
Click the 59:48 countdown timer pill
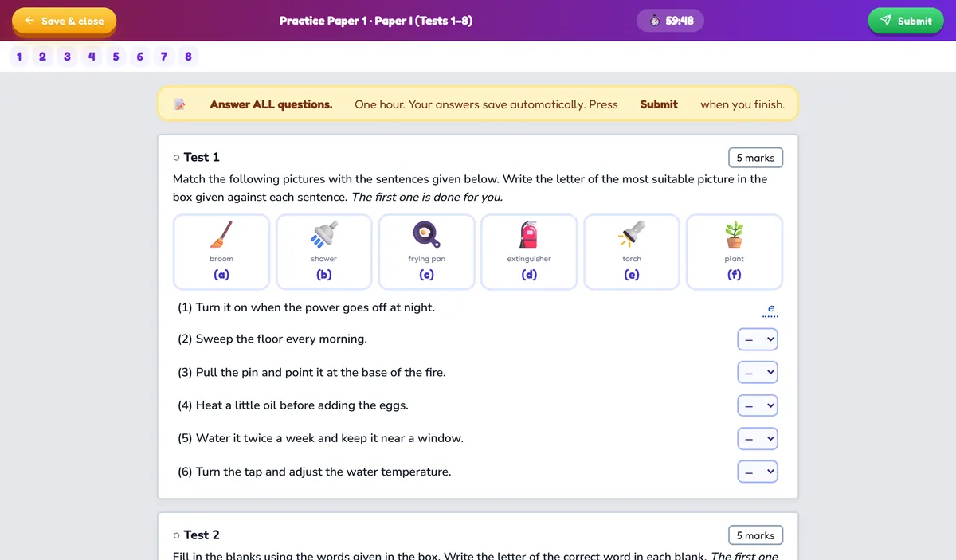670,21
